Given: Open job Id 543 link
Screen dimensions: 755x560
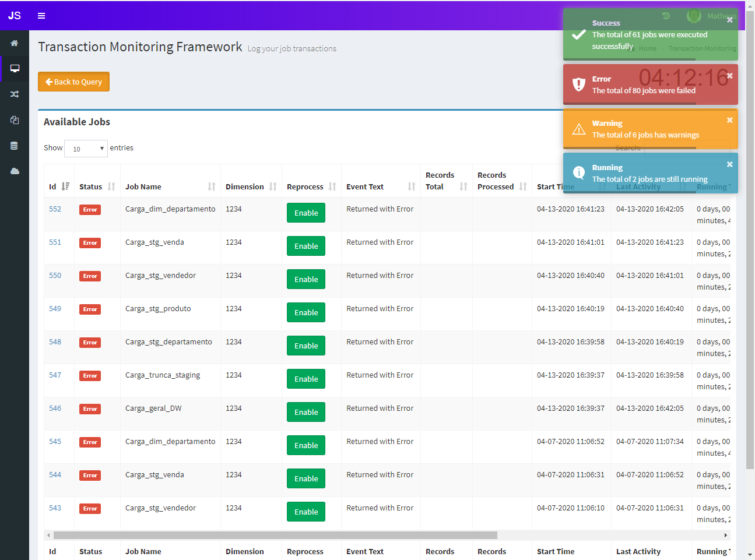Looking at the screenshot, I should [55, 508].
